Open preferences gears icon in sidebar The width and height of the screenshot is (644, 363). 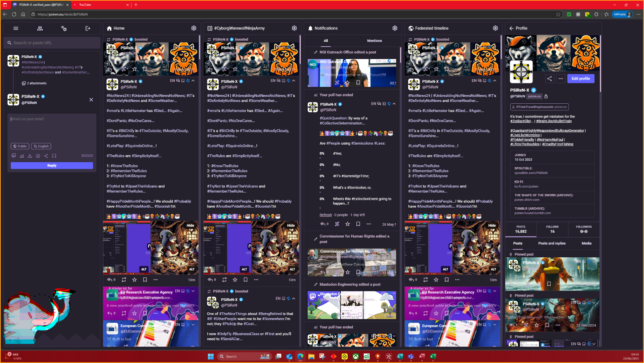(x=64, y=29)
